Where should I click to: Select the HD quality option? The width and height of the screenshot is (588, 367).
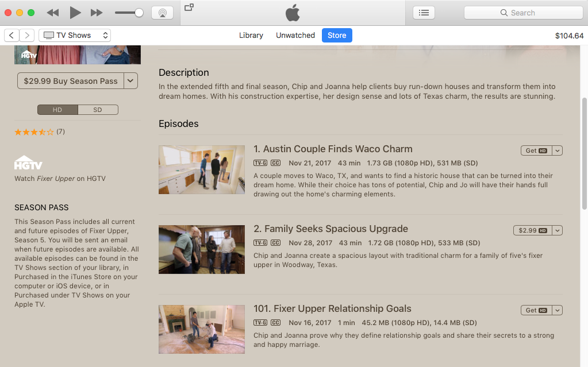(x=57, y=110)
